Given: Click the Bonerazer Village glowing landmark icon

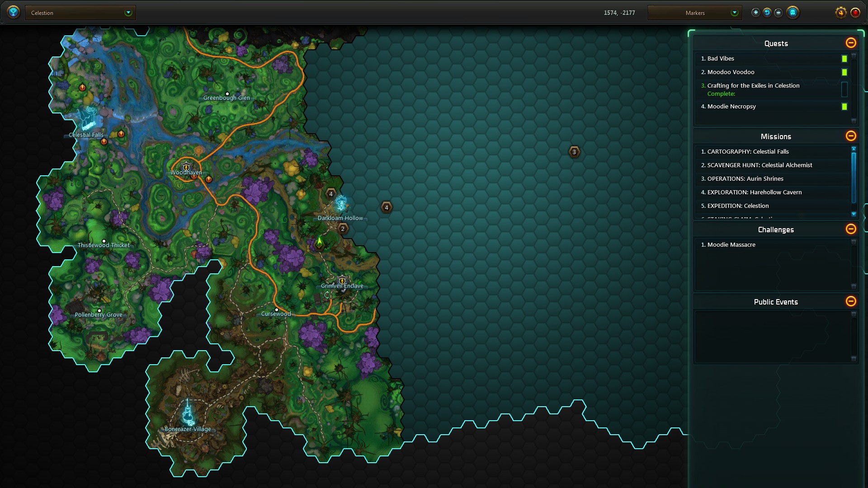Looking at the screenshot, I should [x=188, y=413].
